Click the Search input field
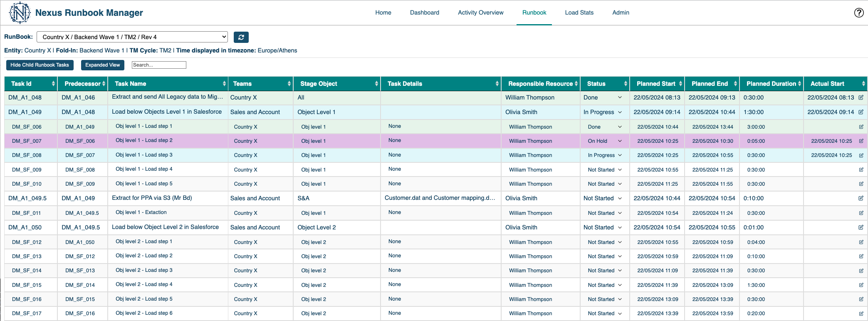This screenshot has height=321, width=868. point(158,65)
